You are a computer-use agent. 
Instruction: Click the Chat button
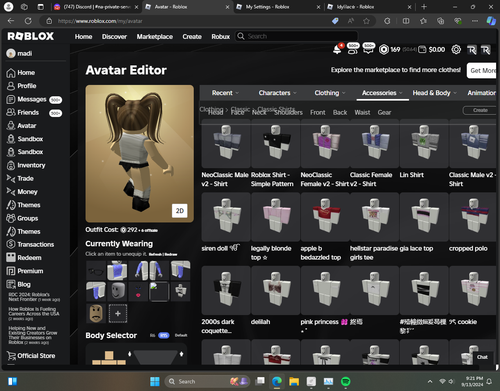[x=482, y=357]
